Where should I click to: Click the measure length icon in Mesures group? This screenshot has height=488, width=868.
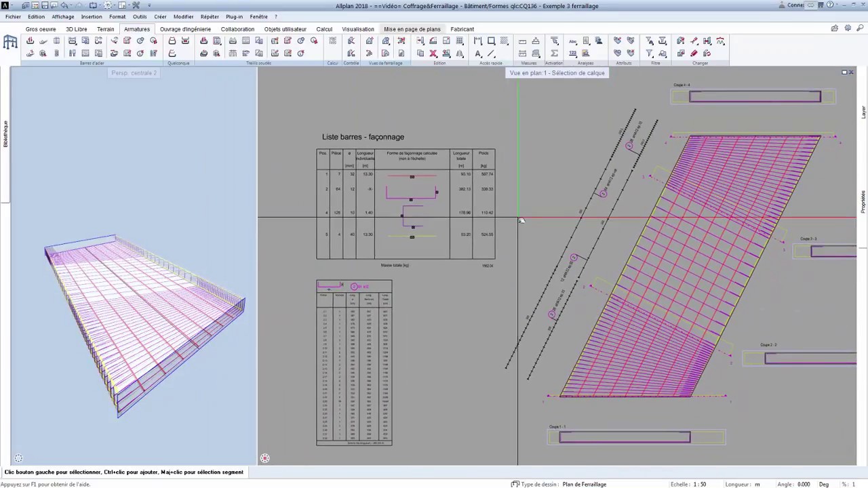pyautogui.click(x=522, y=41)
